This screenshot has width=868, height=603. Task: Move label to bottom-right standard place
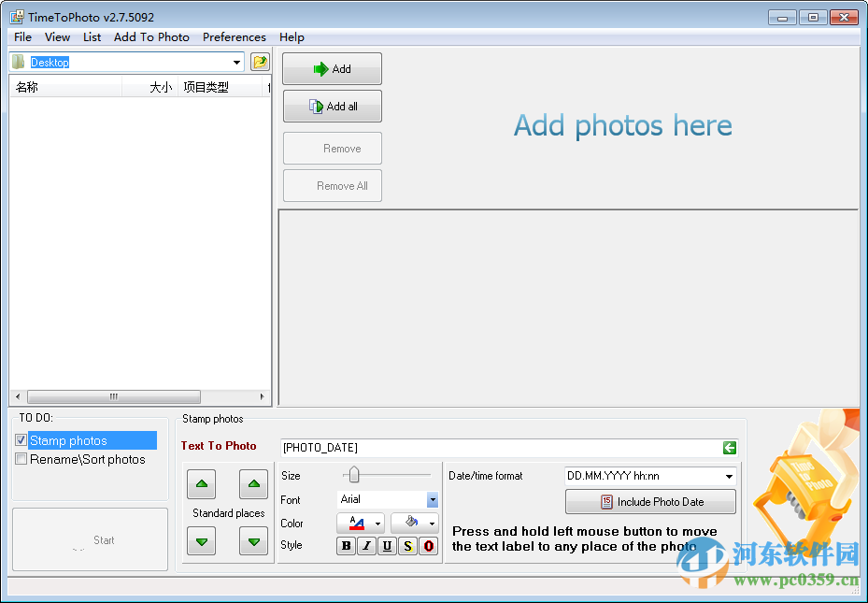253,541
